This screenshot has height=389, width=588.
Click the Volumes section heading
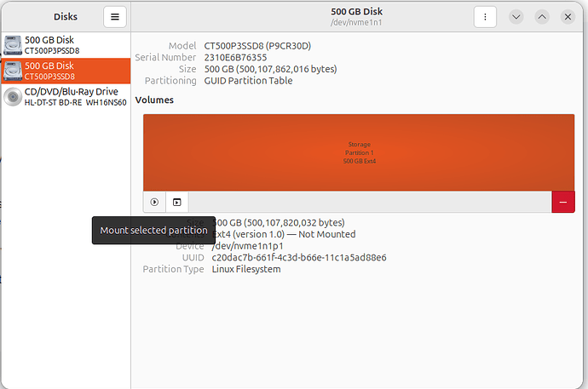point(154,100)
